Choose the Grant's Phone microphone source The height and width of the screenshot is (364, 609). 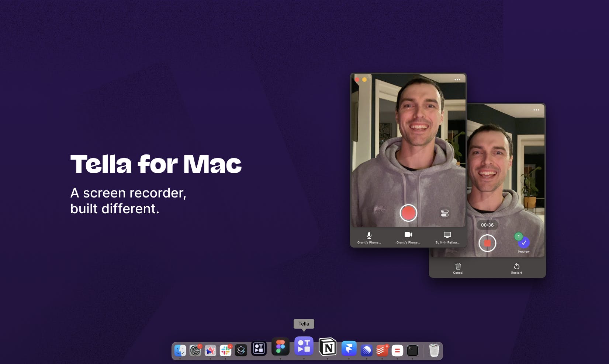point(369,238)
